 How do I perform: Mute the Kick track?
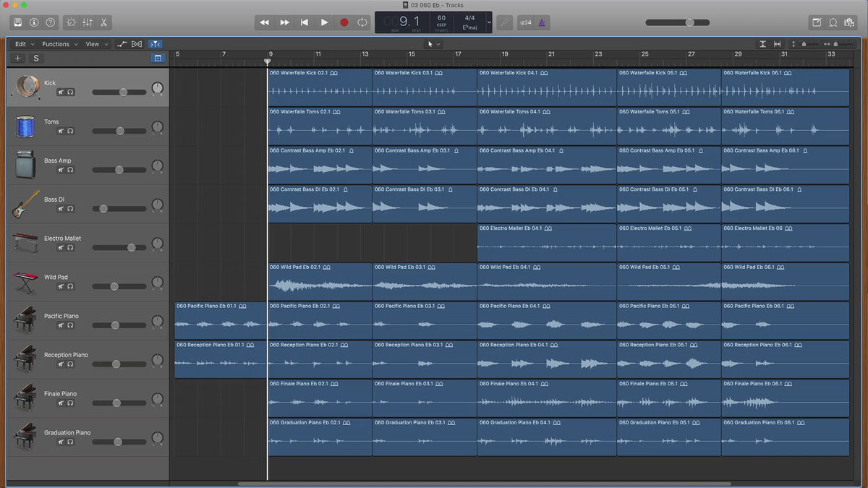(x=61, y=93)
